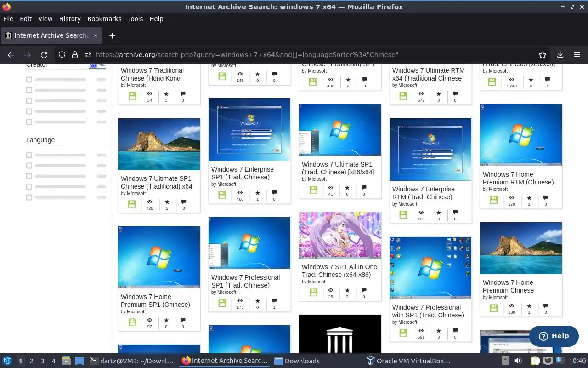Open the History menu
This screenshot has height=368, width=588.
coord(70,19)
